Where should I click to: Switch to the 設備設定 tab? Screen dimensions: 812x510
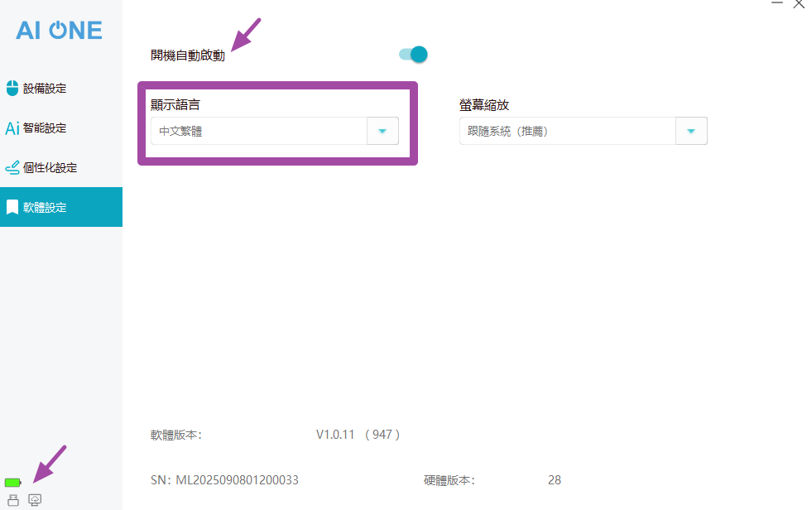(x=45, y=89)
